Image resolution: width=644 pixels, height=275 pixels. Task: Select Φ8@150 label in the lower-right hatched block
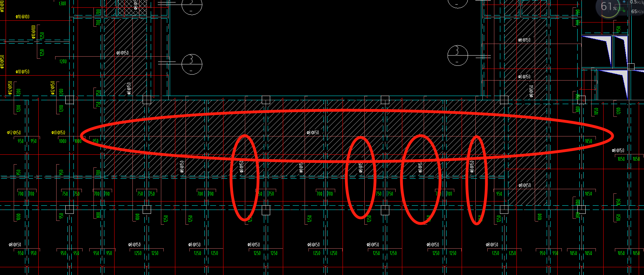[x=525, y=185]
